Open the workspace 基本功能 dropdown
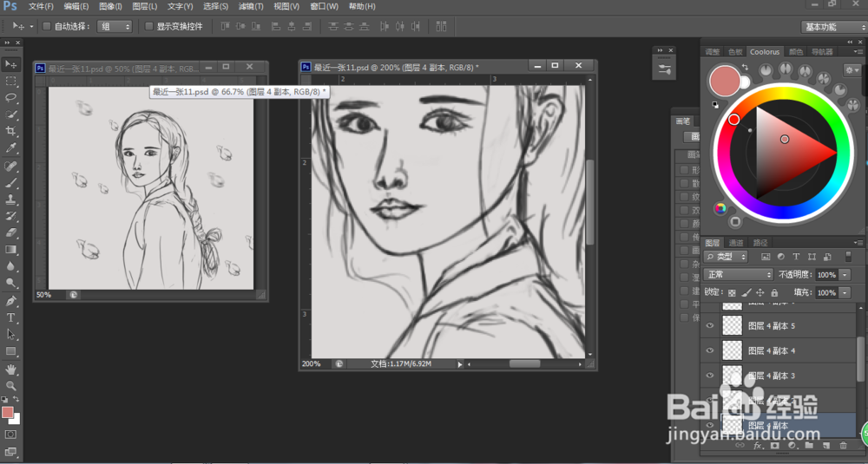 (x=833, y=27)
